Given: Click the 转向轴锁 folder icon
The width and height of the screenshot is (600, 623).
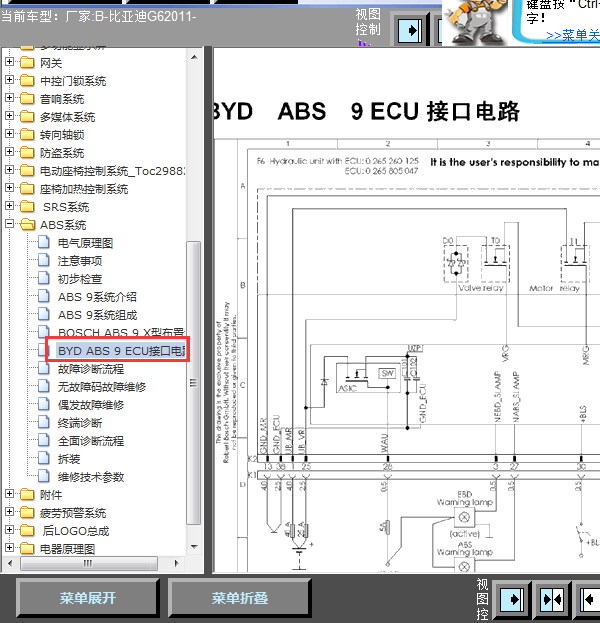Looking at the screenshot, I should pos(27,134).
